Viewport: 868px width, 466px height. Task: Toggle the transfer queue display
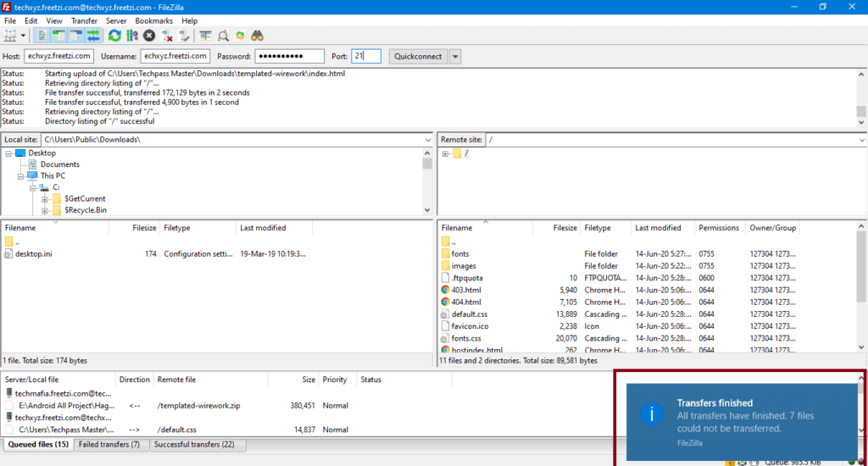tap(93, 36)
